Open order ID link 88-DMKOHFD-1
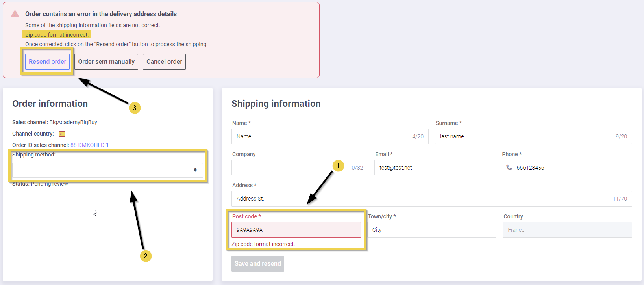The width and height of the screenshot is (644, 285). 89,145
